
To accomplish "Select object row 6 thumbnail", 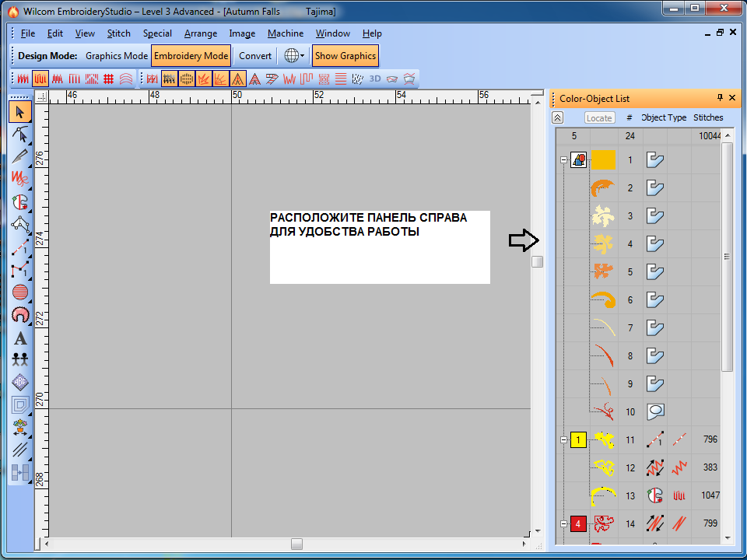I will 603,300.
